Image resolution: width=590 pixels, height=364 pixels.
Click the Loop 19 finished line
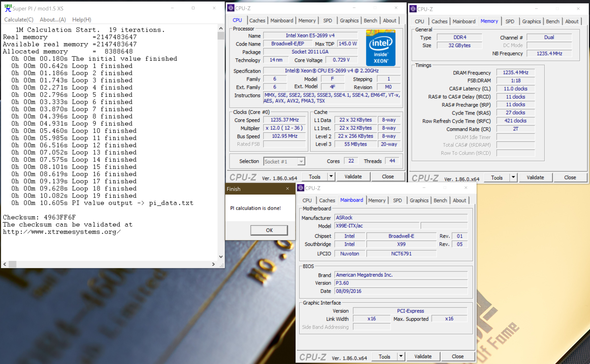click(x=74, y=196)
